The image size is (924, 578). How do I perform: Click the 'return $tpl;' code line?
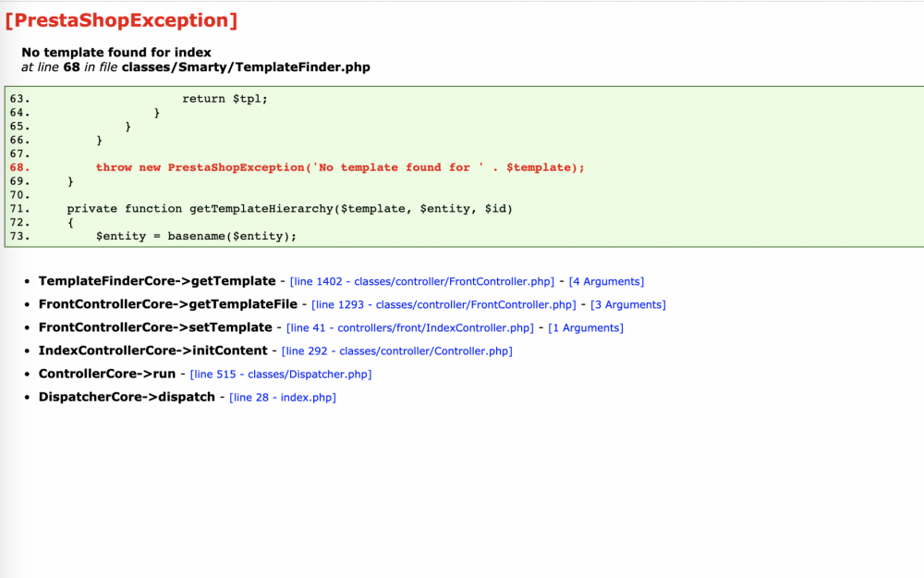click(225, 99)
